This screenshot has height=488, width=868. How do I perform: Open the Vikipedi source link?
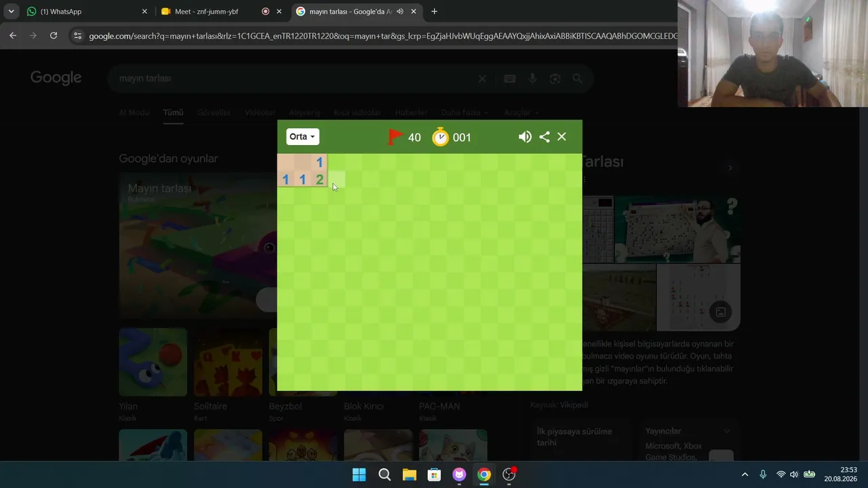(x=574, y=405)
